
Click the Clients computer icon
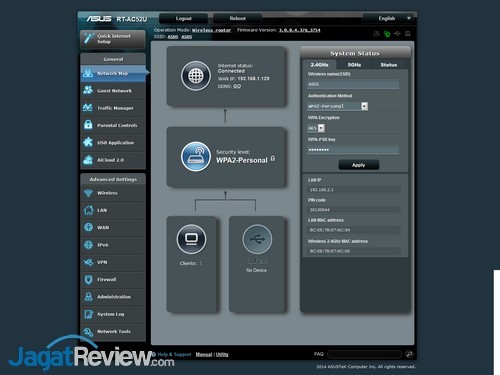click(x=191, y=239)
